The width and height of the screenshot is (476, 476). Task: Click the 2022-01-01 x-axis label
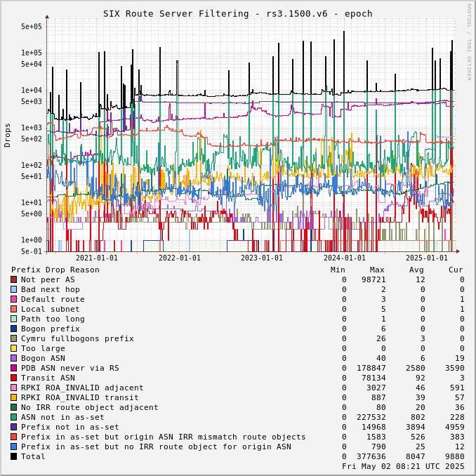point(180,258)
